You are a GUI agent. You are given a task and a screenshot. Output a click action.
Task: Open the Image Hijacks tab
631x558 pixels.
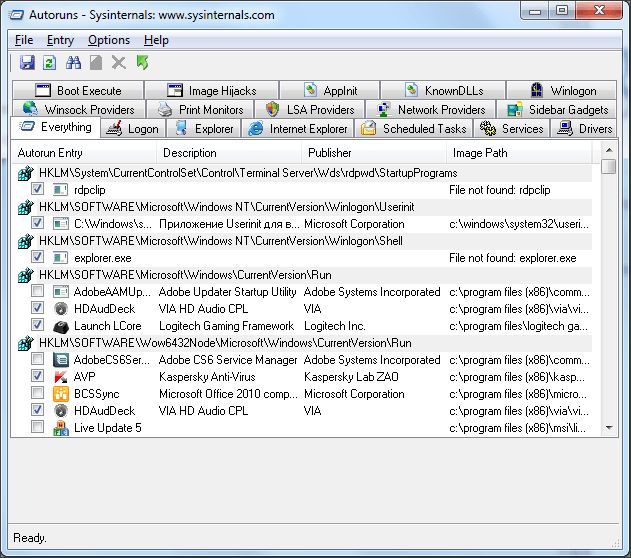211,91
